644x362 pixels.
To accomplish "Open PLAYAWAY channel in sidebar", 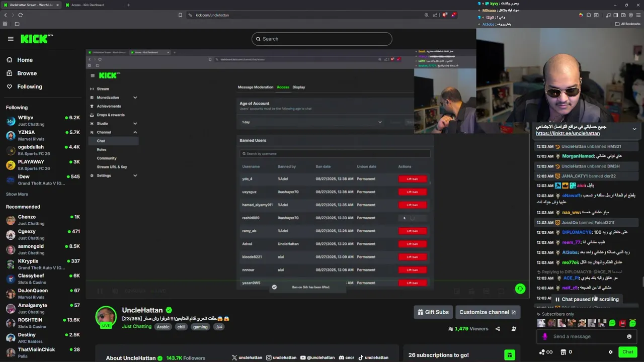I will tap(43, 165).
